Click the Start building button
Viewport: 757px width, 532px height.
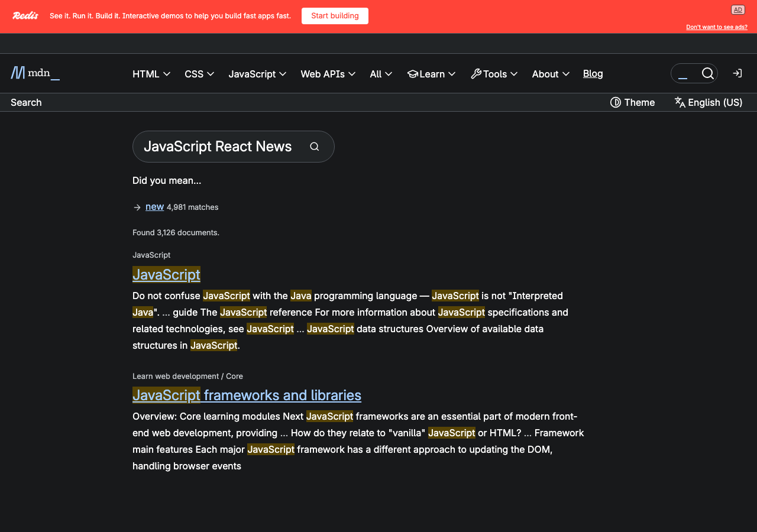(335, 16)
